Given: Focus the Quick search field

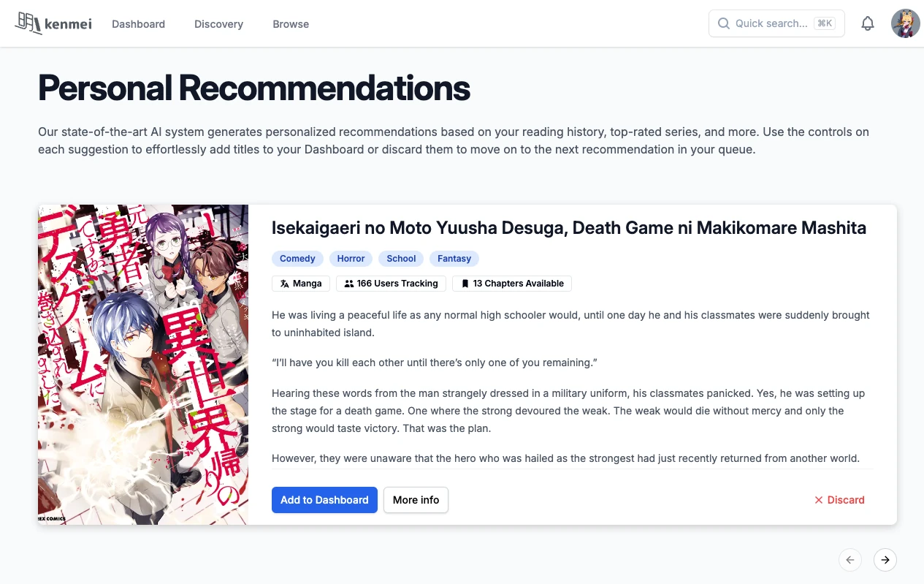Looking at the screenshot, I should click(776, 23).
